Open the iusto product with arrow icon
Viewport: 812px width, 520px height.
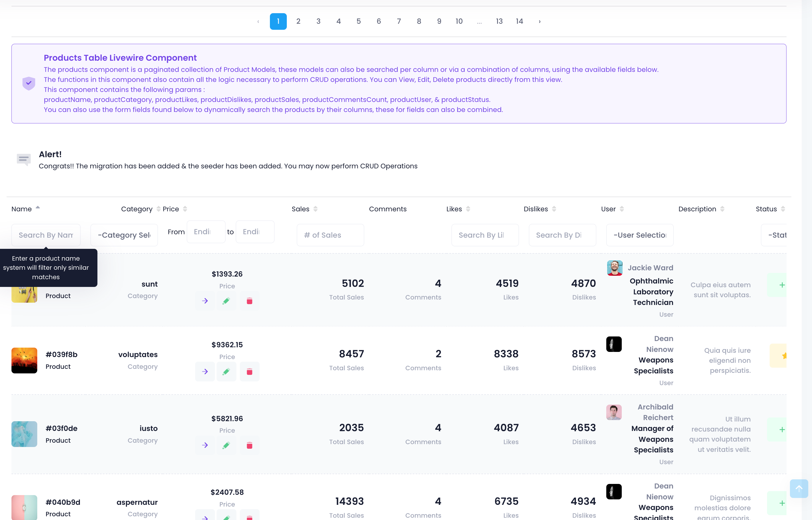pyautogui.click(x=205, y=445)
